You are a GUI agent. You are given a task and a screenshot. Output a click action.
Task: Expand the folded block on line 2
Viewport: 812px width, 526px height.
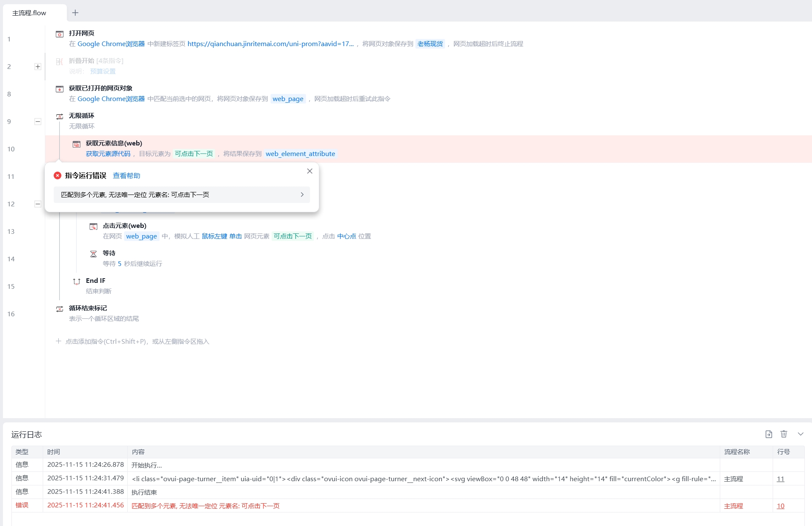click(x=38, y=66)
